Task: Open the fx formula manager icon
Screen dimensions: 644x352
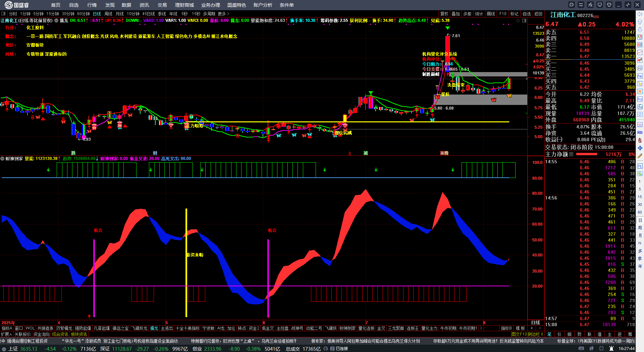Action: pyautogui.click(x=590, y=5)
